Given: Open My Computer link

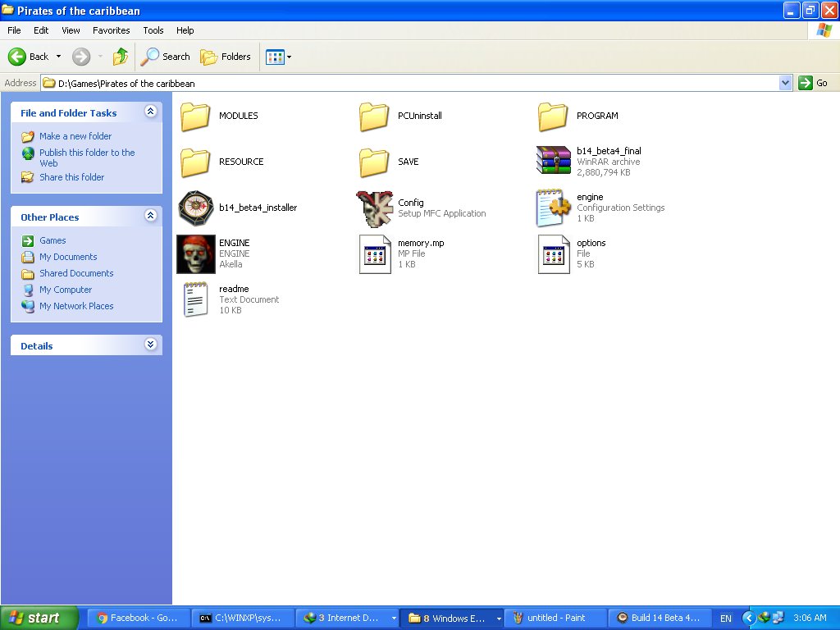Looking at the screenshot, I should (66, 290).
